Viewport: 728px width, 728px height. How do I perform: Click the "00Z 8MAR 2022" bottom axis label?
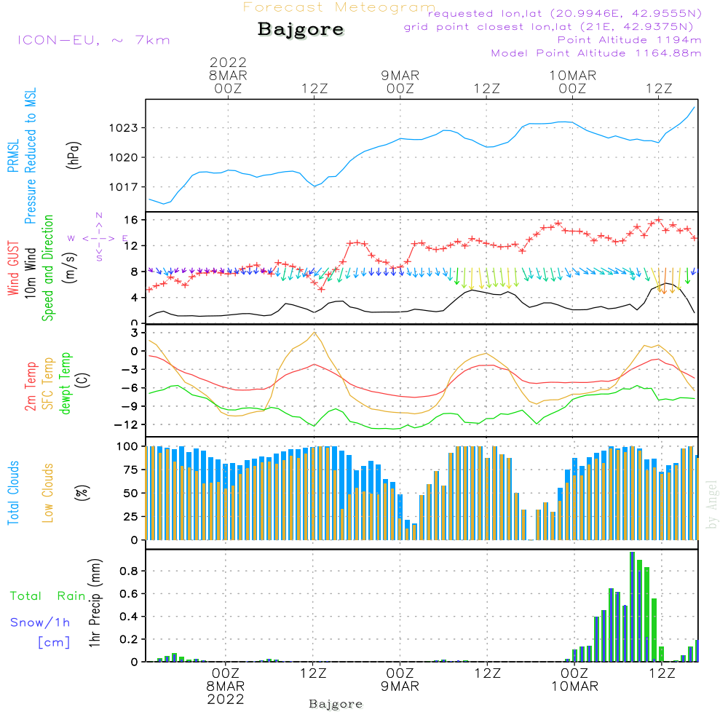click(x=226, y=687)
